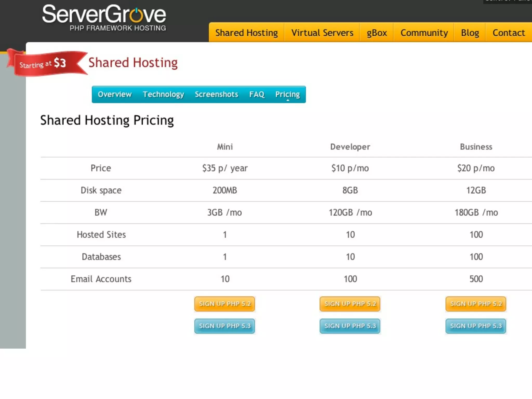Switch to the Overview tab
Viewport: 532px width, 399px height.
115,94
